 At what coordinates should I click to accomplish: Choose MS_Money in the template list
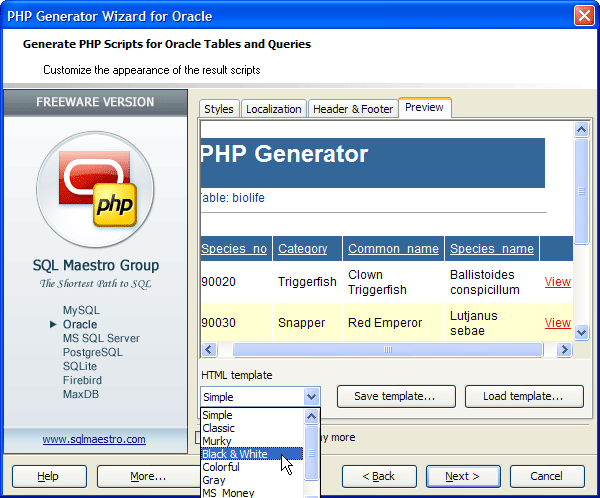252,493
